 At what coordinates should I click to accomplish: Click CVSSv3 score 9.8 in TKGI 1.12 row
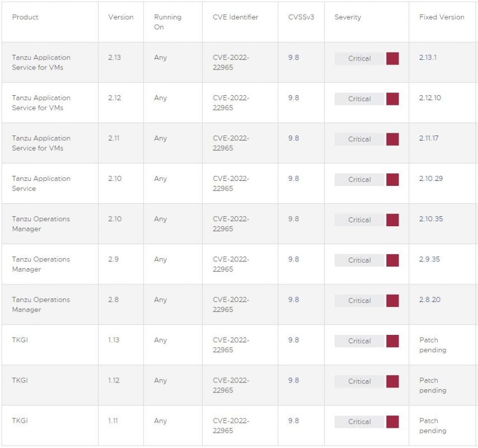(x=293, y=380)
